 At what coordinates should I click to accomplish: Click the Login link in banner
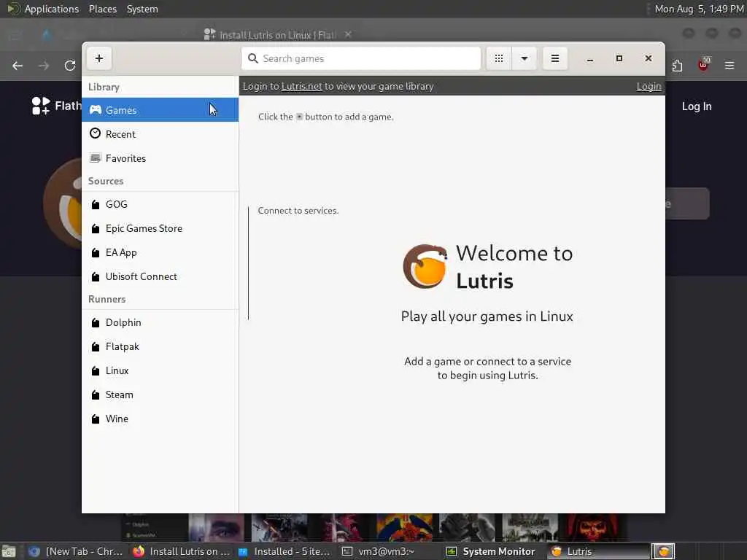(649, 87)
